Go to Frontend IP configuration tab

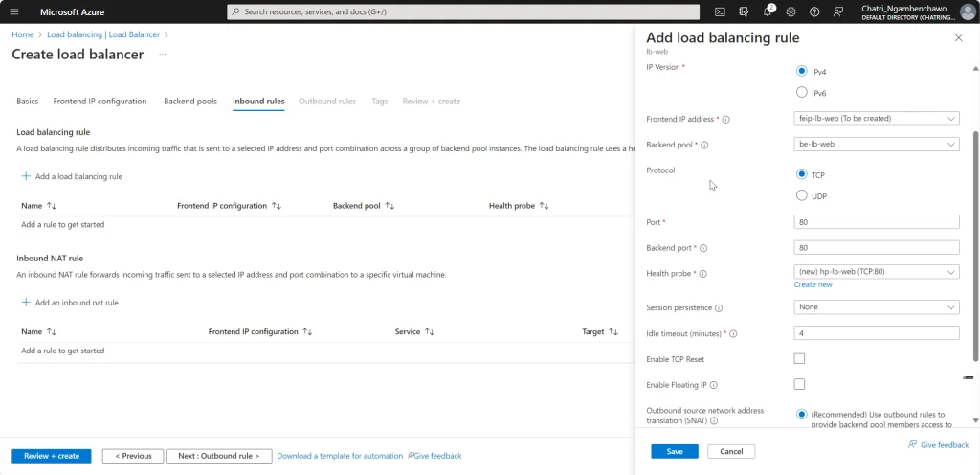(100, 102)
